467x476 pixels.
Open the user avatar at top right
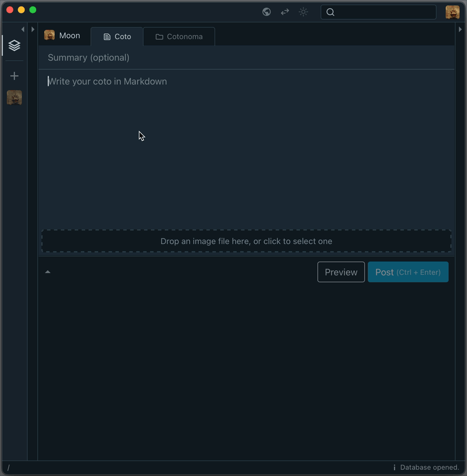pos(452,12)
